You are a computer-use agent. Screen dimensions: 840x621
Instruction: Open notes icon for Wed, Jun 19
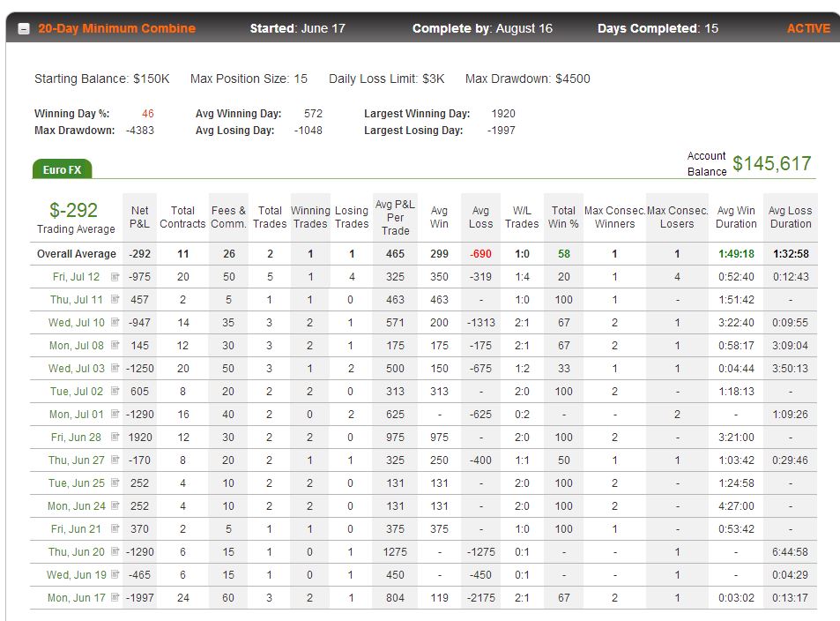tap(115, 574)
